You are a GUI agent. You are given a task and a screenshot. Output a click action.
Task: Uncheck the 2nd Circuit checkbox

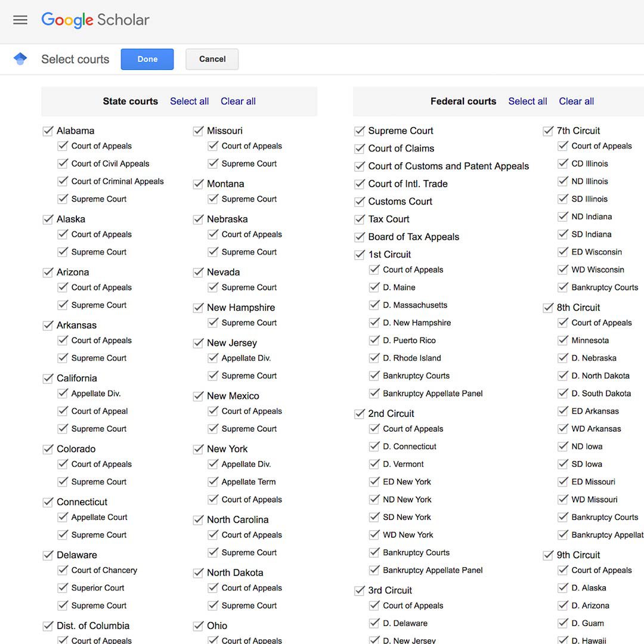tap(360, 414)
